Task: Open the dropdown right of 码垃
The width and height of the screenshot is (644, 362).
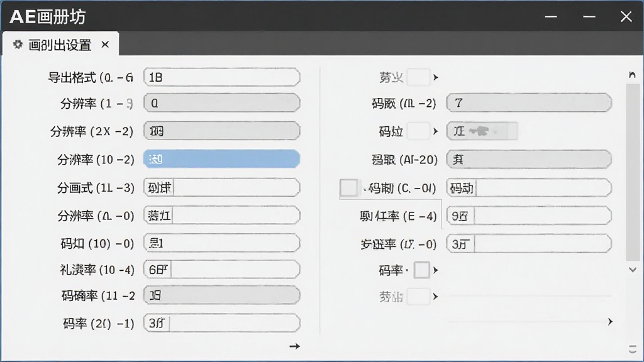Action: [x=482, y=131]
